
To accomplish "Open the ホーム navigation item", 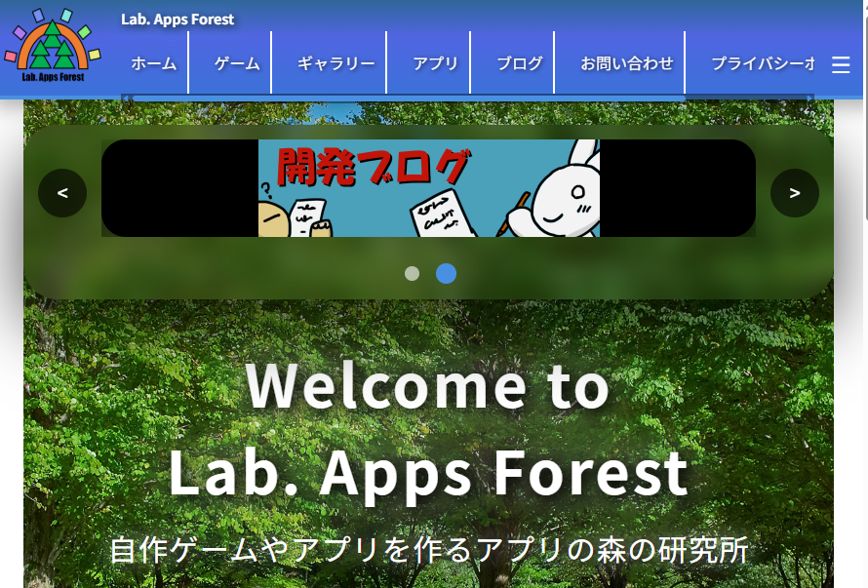I will 154,63.
